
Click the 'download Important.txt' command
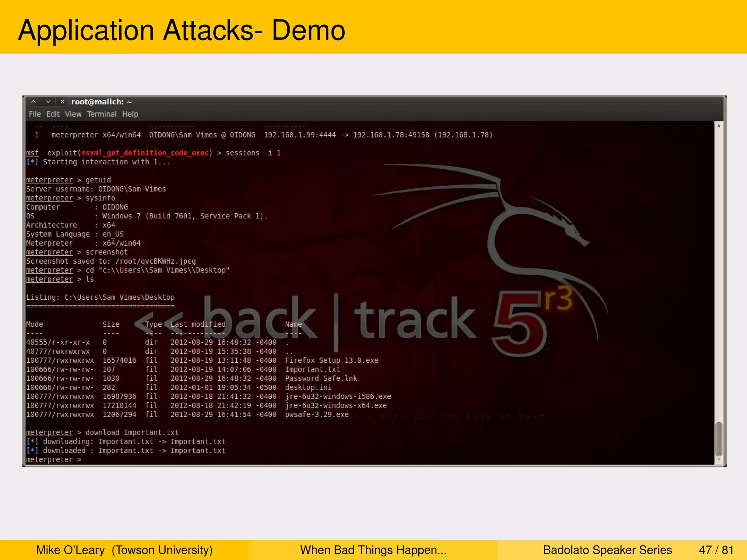pos(132,433)
